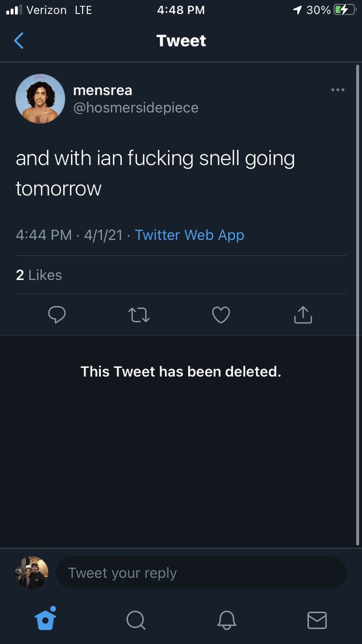Click the vertical scrollbar on right edge
Image resolution: width=362 pixels, height=644 pixels.
pos(358,305)
